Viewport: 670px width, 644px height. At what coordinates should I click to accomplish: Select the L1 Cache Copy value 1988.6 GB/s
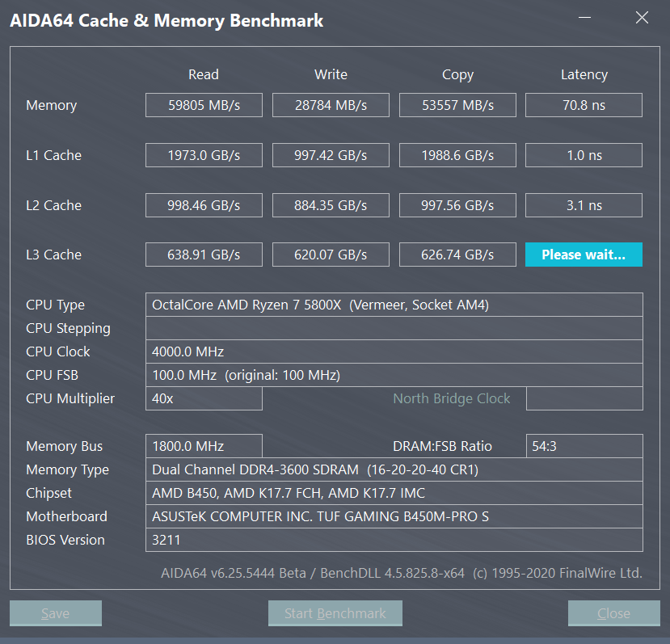[x=457, y=155]
